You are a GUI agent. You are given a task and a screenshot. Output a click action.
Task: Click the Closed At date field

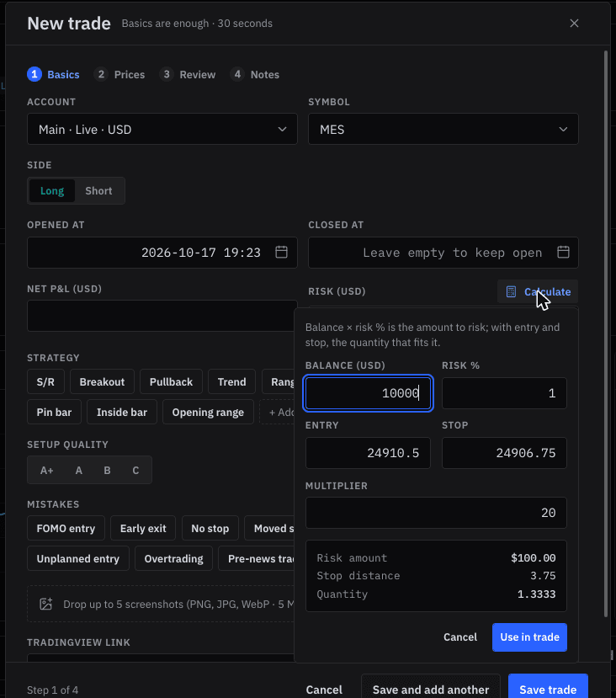(x=443, y=253)
